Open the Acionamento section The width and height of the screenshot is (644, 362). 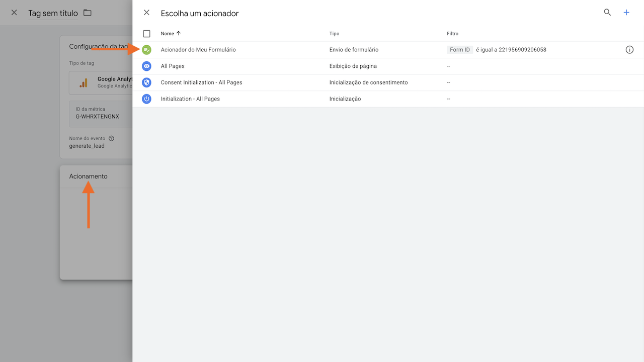[x=88, y=176]
